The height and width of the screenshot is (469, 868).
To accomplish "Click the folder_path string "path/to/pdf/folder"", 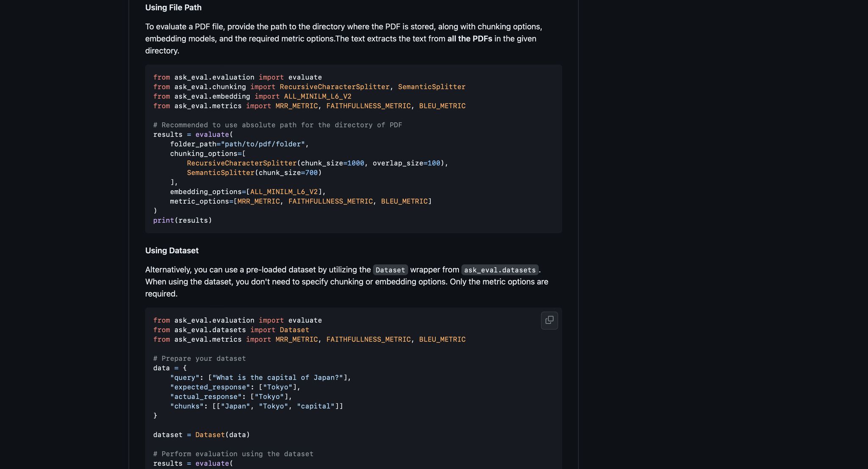I will (263, 144).
